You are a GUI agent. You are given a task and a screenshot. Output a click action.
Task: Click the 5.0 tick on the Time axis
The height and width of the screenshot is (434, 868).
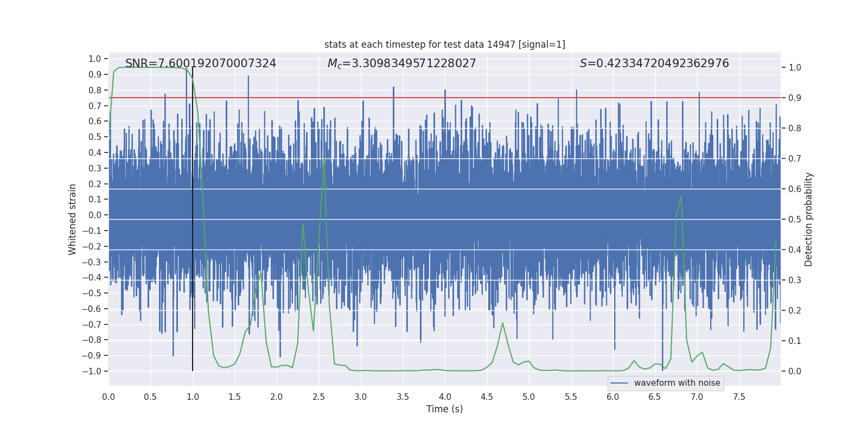pyautogui.click(x=529, y=397)
